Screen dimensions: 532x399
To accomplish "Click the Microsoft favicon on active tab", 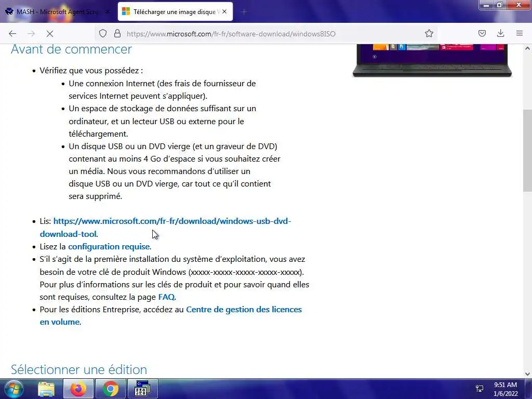I will click(x=126, y=11).
